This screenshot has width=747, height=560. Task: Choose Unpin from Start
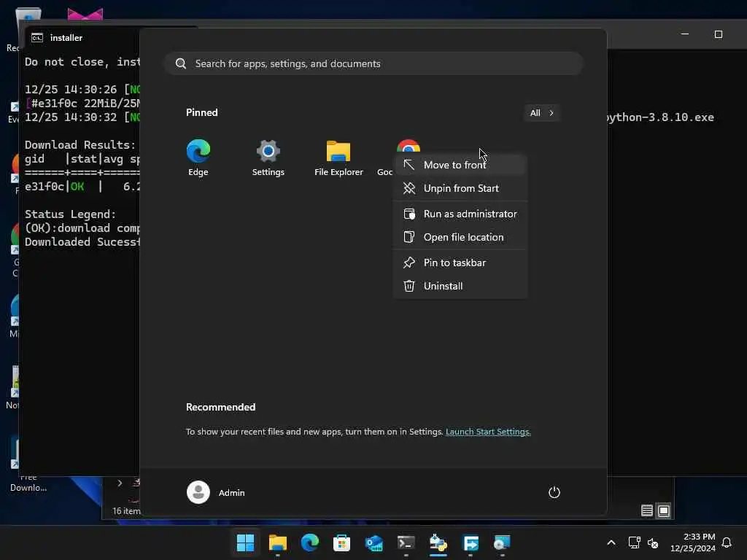tap(460, 188)
